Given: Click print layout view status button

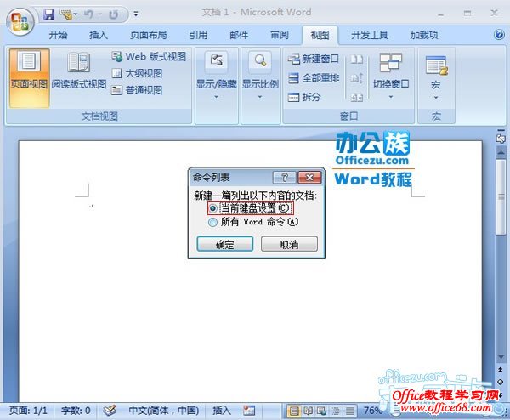Looking at the screenshot, I should click(293, 411).
